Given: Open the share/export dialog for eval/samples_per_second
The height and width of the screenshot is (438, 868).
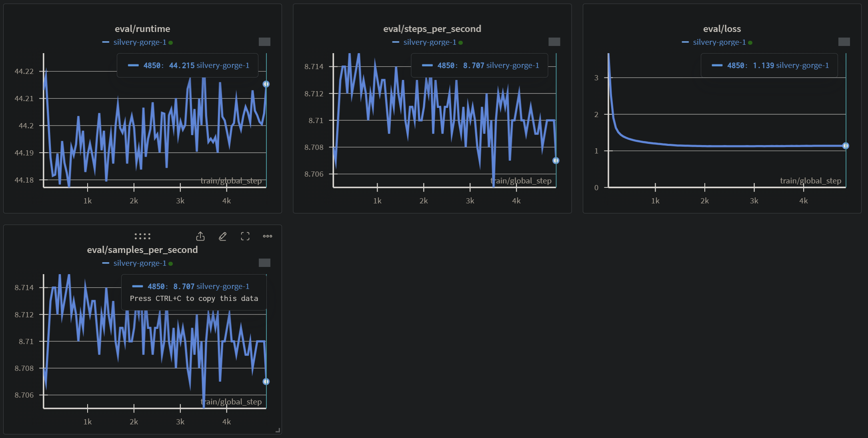Looking at the screenshot, I should coord(200,236).
